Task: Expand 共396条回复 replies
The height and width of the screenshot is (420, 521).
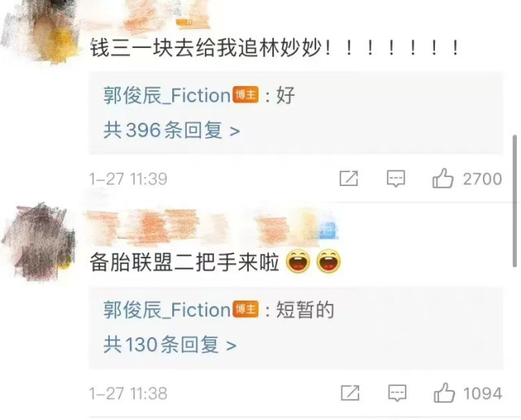Action: (171, 130)
